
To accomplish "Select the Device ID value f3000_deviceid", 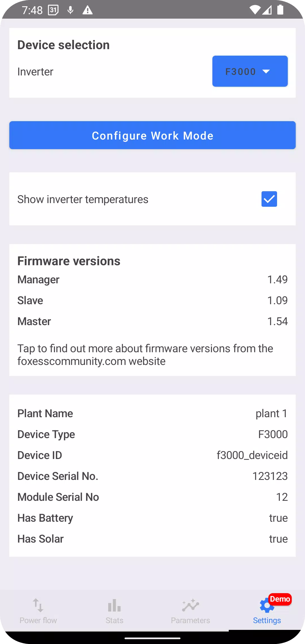I will [252, 455].
